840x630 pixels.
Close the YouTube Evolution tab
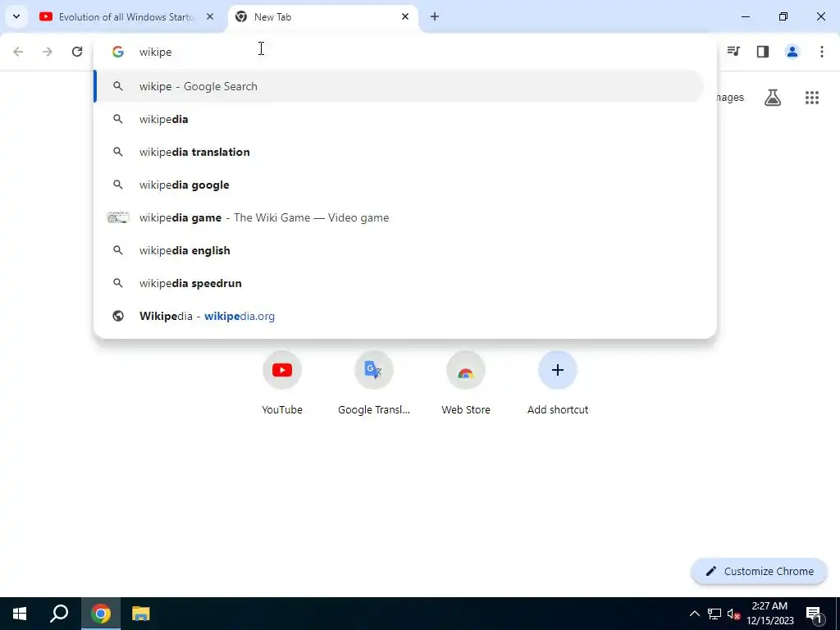210,16
